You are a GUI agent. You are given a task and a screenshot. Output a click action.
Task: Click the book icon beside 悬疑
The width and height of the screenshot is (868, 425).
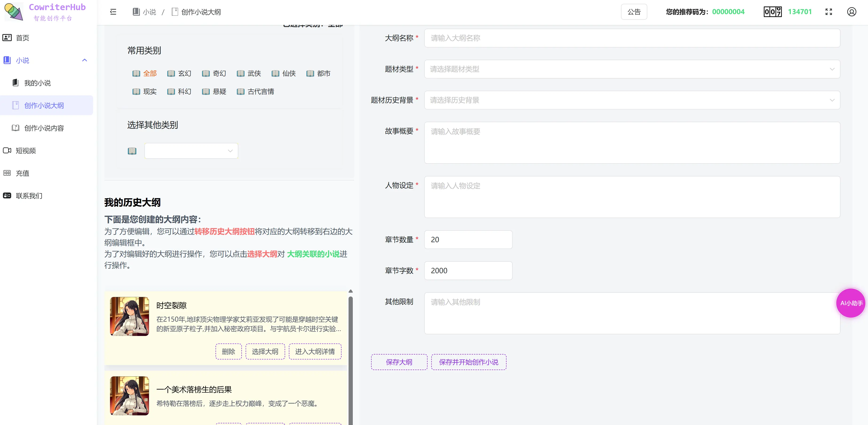(x=206, y=92)
